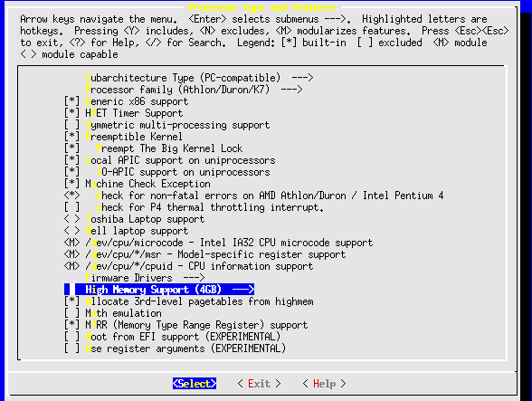The width and height of the screenshot is (532, 401).
Task: Disable HPET Timer Support option
Action: pyautogui.click(x=72, y=113)
